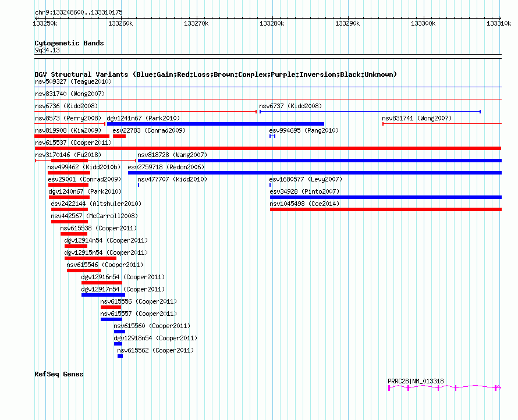Click the nsv819908 (Kim2009) red loss bar
This screenshot has width=518, height=420.
(x=72, y=136)
